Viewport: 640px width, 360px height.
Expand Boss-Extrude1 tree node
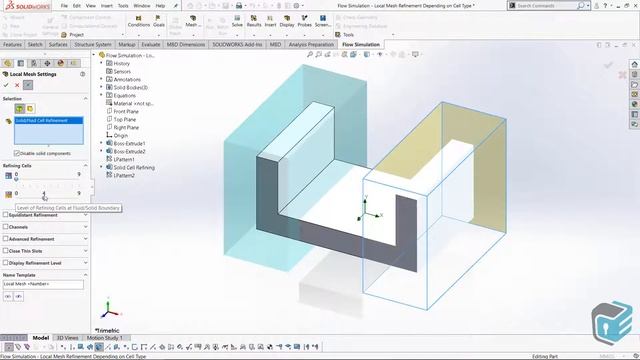tap(101, 143)
